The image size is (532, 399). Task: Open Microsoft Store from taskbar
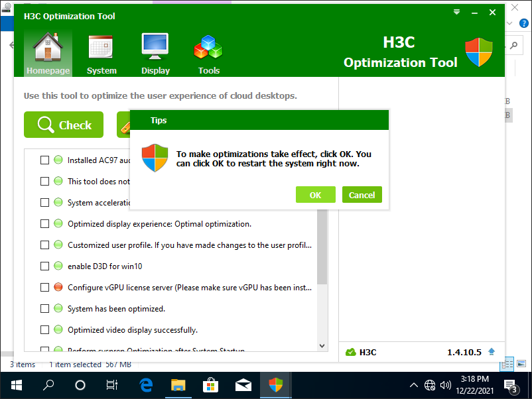tap(210, 385)
